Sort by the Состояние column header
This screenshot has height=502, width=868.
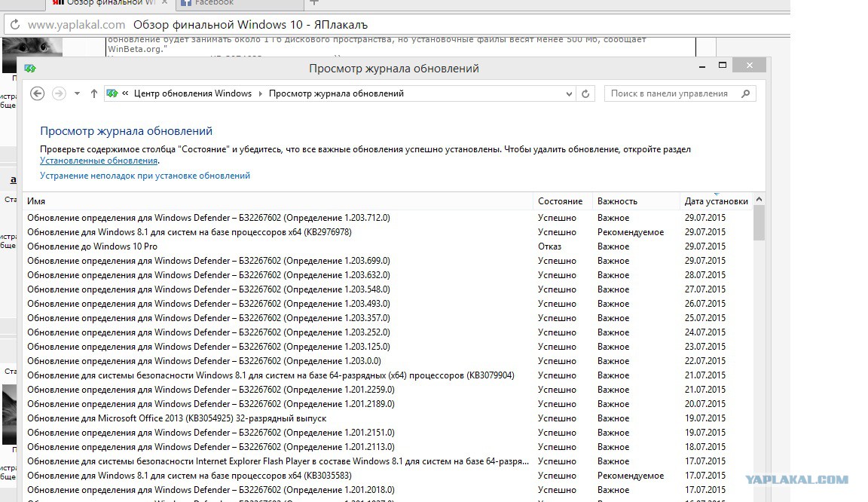(x=561, y=201)
